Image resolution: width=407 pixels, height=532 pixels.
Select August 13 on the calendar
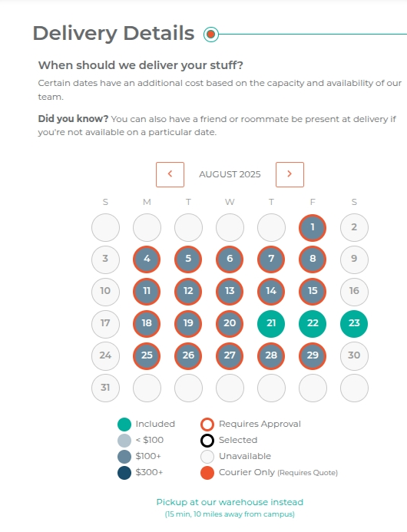230,292
